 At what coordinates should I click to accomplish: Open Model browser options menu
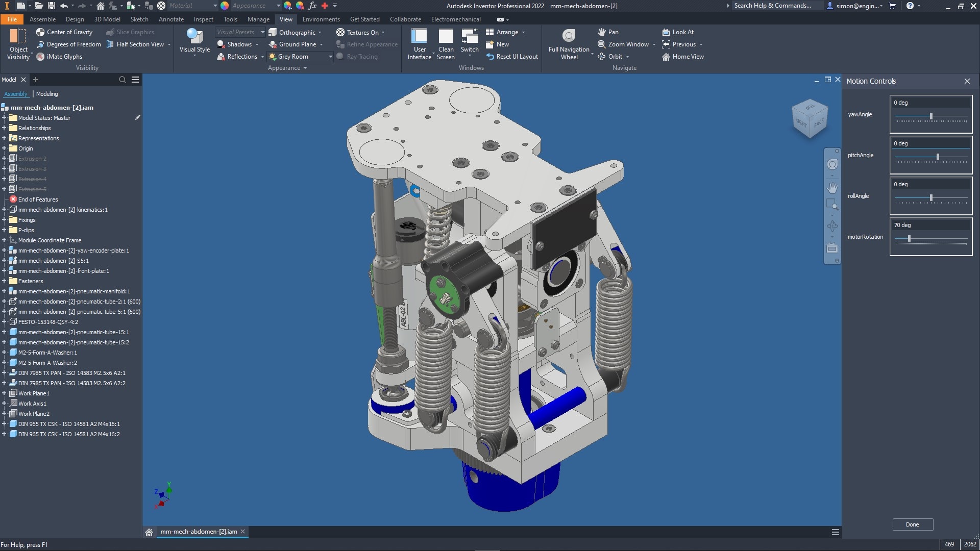[135, 80]
